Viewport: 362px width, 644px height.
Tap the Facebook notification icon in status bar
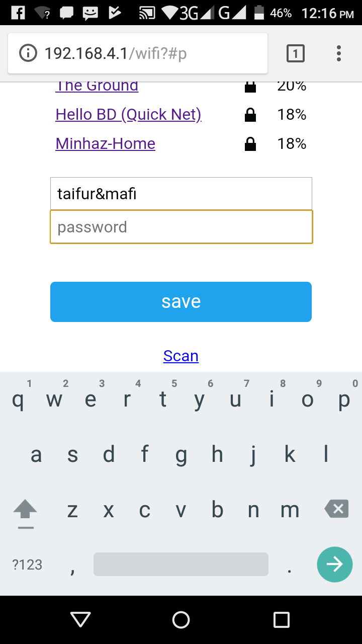tap(18, 13)
